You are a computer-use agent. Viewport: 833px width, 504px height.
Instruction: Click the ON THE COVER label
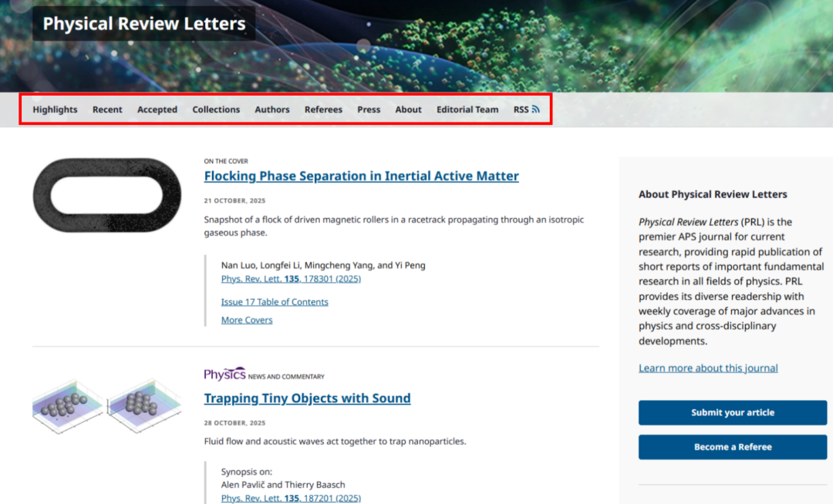click(x=226, y=161)
